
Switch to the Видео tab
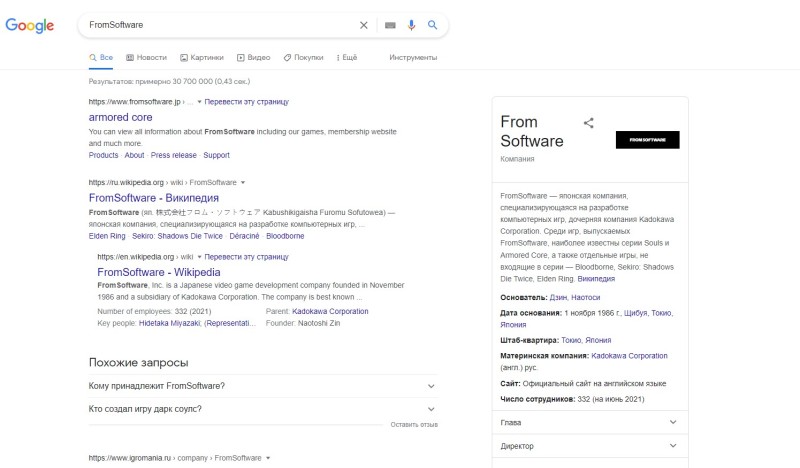[x=254, y=58]
